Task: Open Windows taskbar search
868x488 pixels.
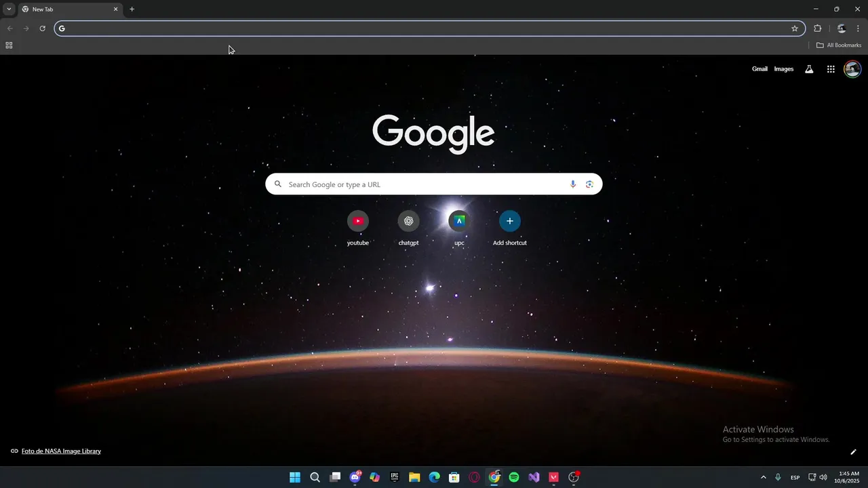Action: 315,477
